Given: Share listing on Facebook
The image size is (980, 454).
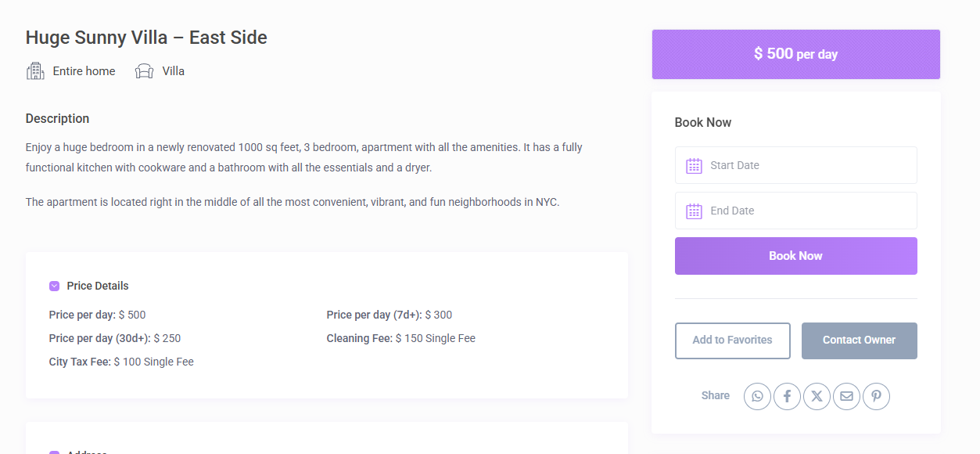Looking at the screenshot, I should (787, 396).
